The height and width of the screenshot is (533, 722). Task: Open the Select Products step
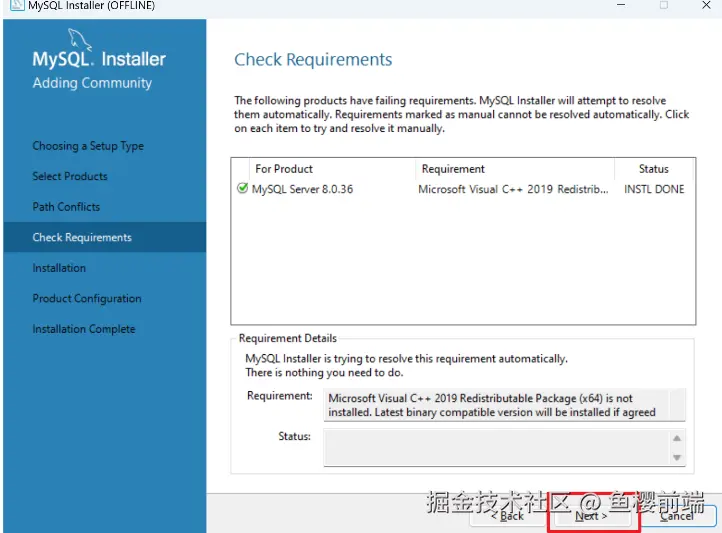(x=70, y=176)
